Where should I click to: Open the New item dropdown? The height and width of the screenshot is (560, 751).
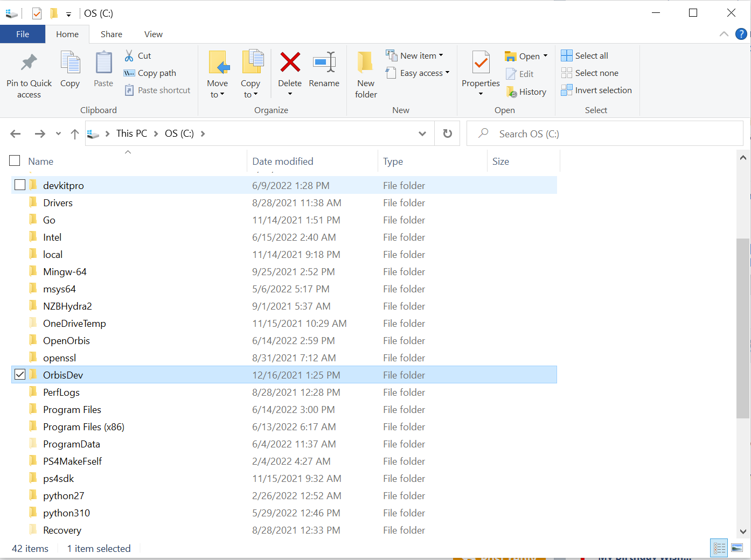point(415,55)
